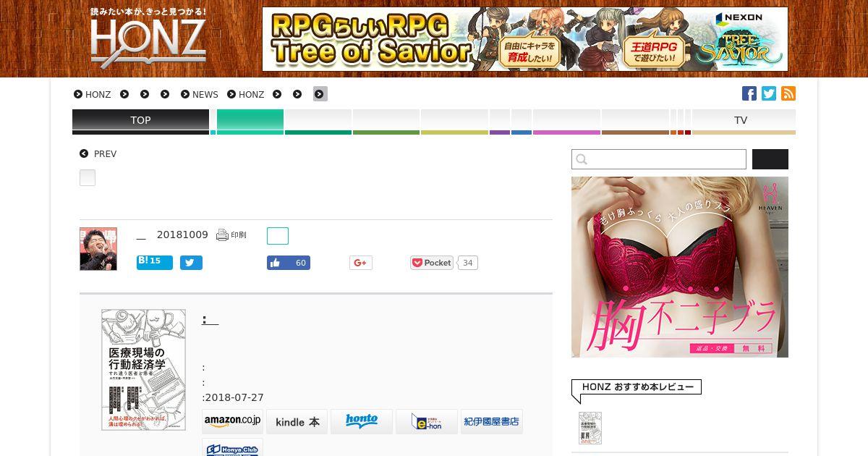Open the honto store button

pyautogui.click(x=362, y=422)
